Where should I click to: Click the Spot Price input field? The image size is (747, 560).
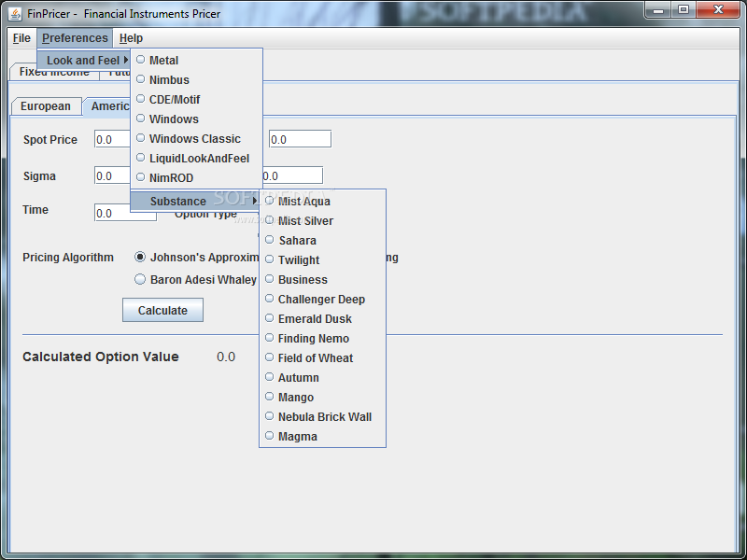pos(112,139)
